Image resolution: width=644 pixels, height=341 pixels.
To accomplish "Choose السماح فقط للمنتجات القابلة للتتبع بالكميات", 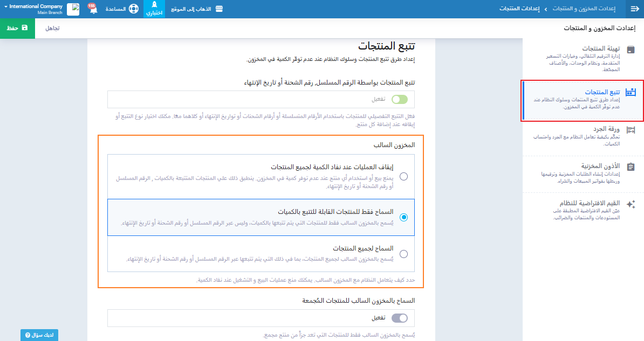I will point(403,217).
